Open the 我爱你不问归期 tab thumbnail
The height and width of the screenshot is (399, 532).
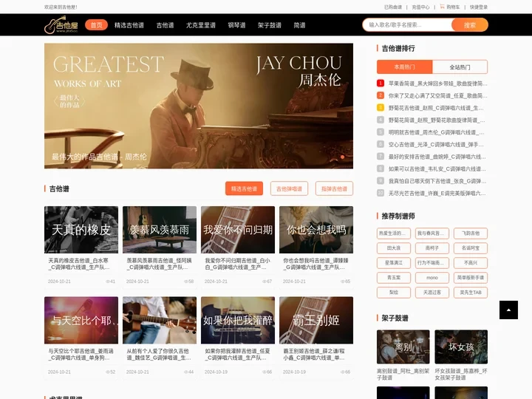click(238, 230)
